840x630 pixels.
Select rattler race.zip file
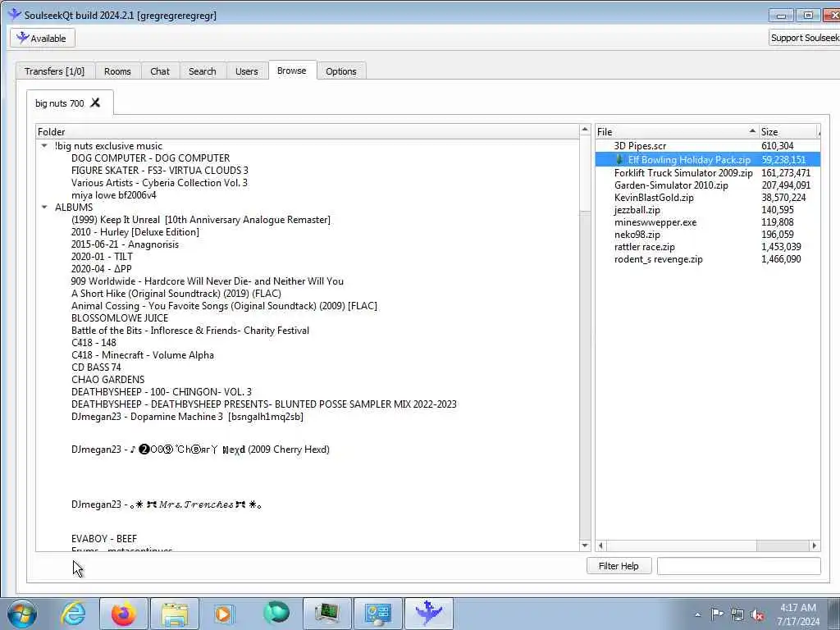click(x=645, y=247)
